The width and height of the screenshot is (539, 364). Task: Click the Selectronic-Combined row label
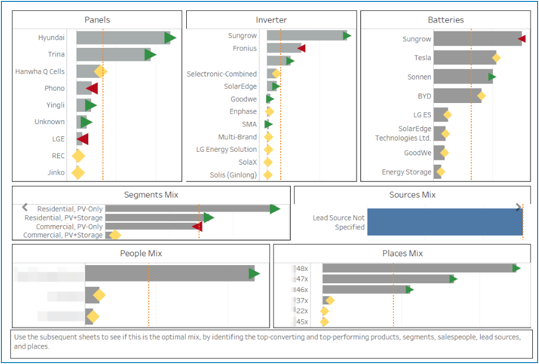tap(222, 74)
